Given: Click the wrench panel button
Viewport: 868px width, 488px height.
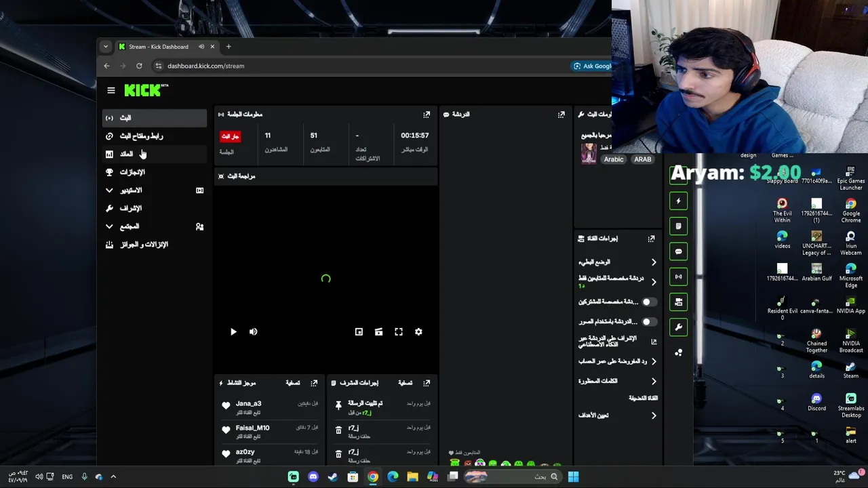Looking at the screenshot, I should [678, 327].
